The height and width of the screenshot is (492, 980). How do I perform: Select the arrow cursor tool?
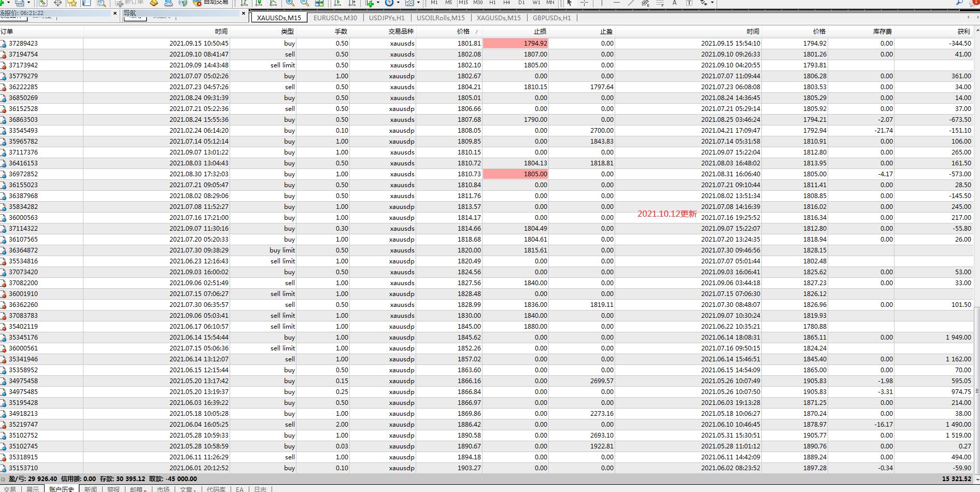(x=570, y=3)
